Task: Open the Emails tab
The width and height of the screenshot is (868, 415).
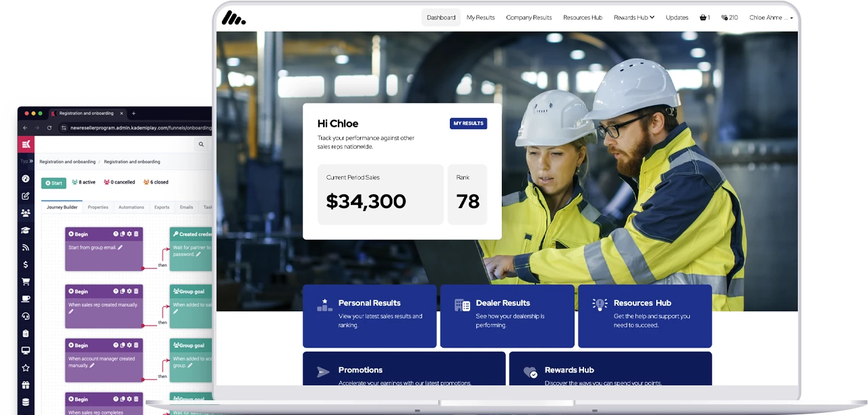Action: tap(186, 207)
